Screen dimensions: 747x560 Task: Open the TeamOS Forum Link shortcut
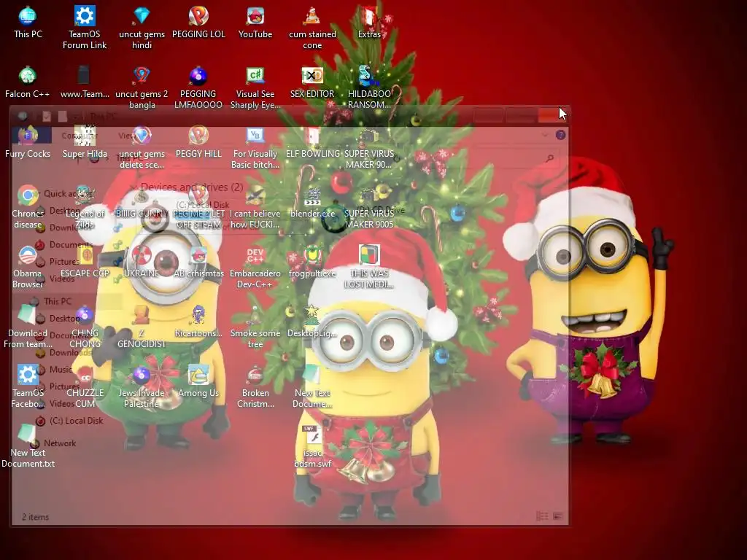[85, 28]
